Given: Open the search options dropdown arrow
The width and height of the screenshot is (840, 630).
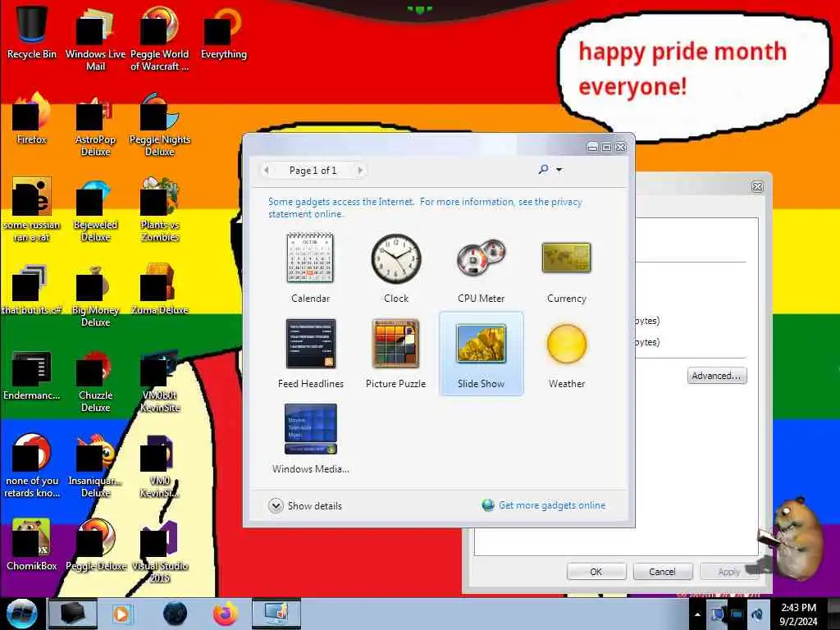Looking at the screenshot, I should tap(559, 170).
